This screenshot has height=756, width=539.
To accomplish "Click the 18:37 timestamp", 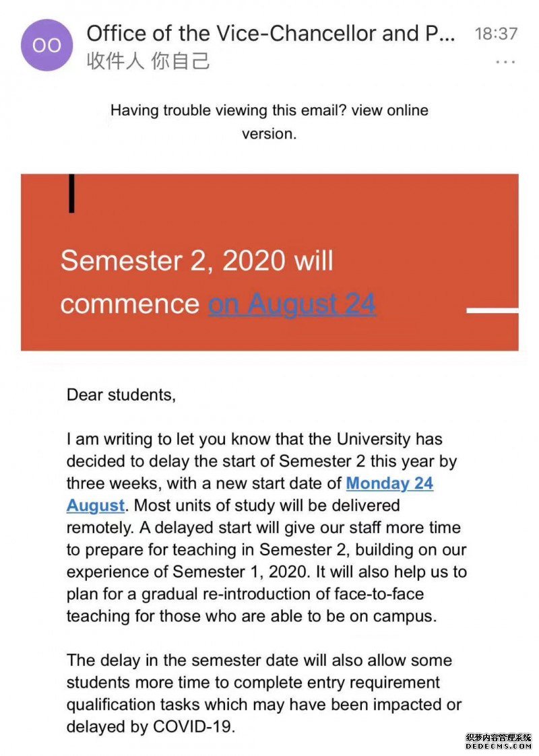I will pos(496,34).
